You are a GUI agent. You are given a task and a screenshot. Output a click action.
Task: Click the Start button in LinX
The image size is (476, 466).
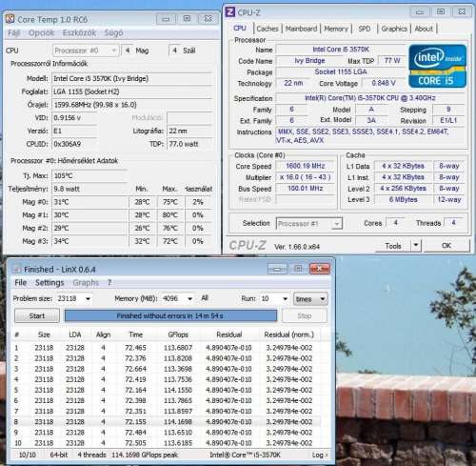point(37,315)
